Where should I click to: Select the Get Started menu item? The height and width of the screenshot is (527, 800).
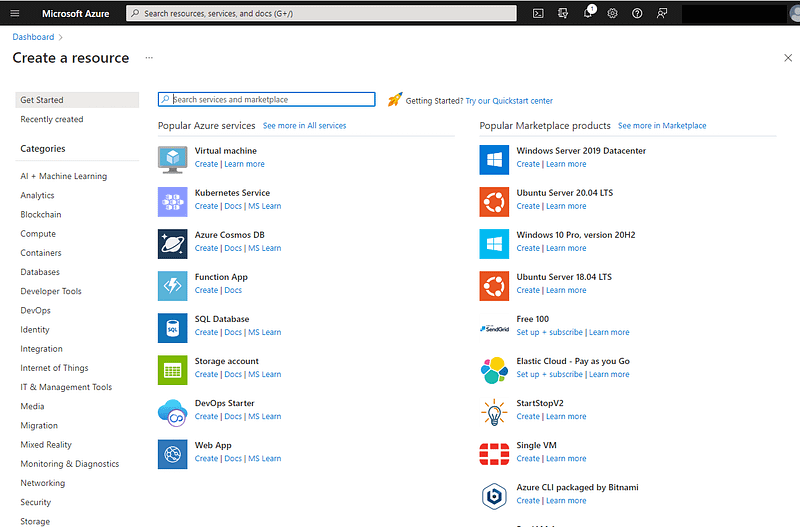pyautogui.click(x=77, y=100)
